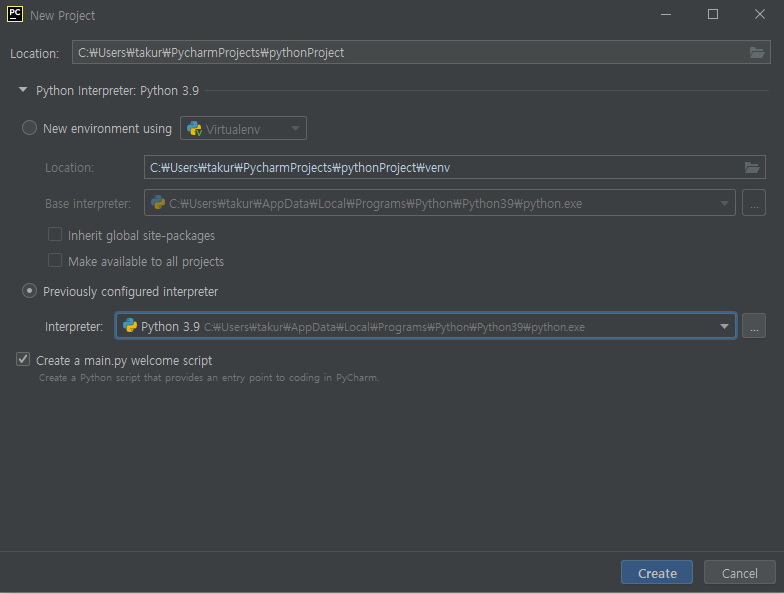Uncheck Create a main.py welcome script

tap(23, 359)
